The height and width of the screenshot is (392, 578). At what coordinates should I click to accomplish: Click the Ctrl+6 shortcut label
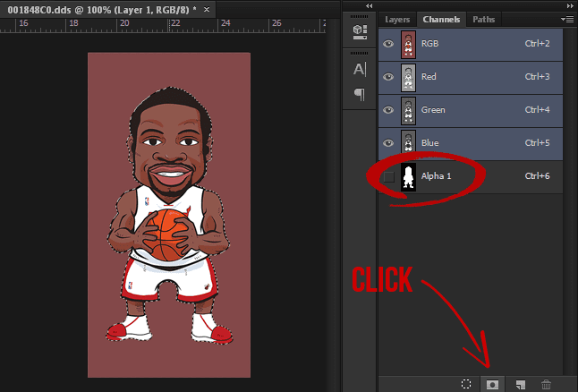(x=537, y=176)
